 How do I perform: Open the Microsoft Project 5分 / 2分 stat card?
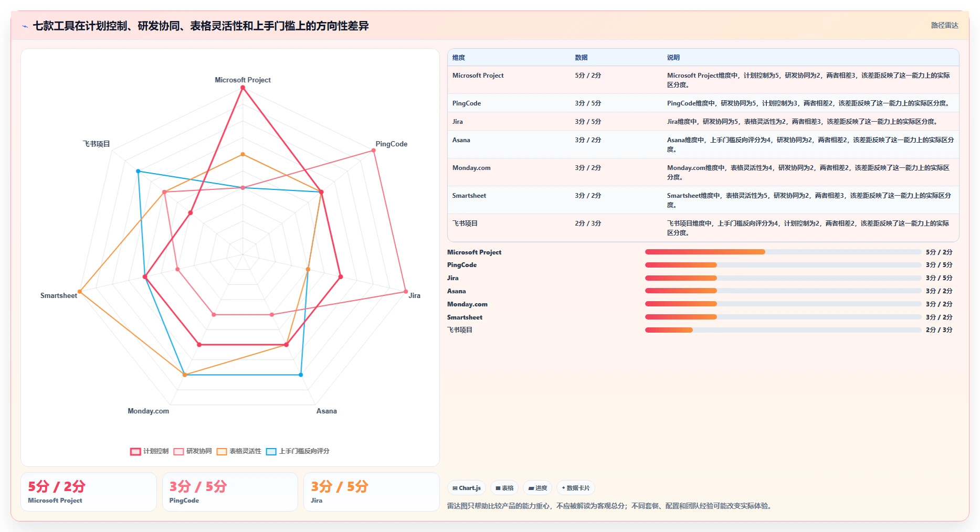point(89,492)
